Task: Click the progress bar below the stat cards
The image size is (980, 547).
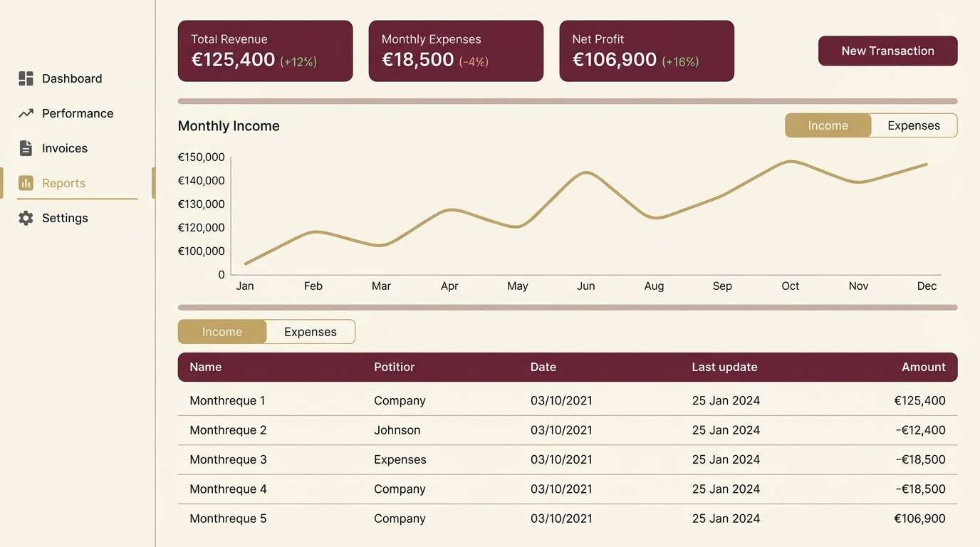Action: click(568, 100)
